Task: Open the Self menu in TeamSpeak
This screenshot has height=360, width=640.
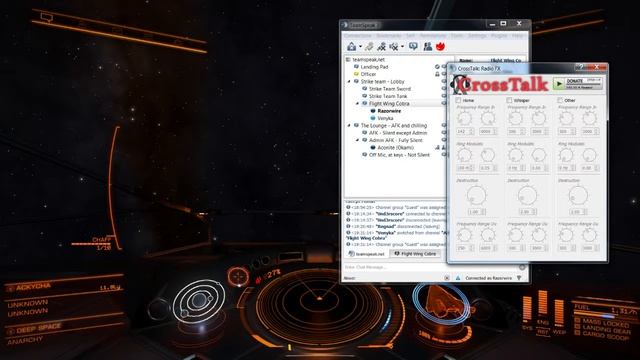Action: click(410, 36)
